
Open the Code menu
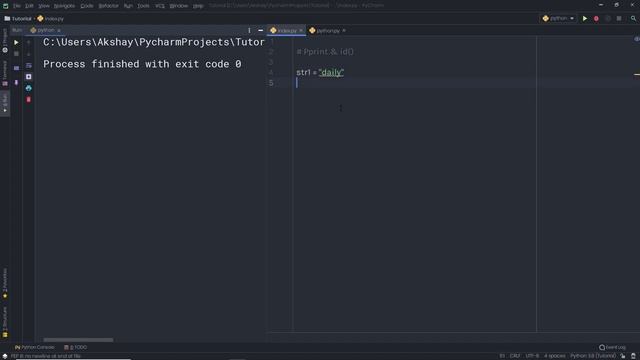[87, 6]
